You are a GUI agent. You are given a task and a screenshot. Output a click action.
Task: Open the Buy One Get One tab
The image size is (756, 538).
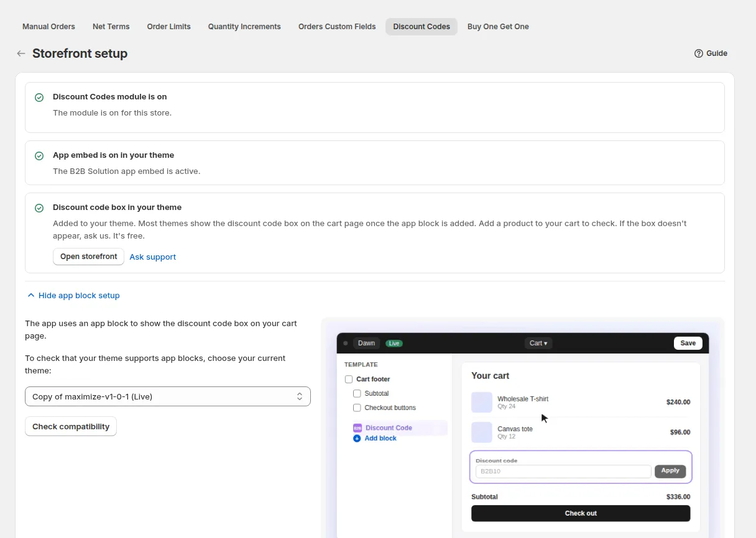(x=498, y=27)
